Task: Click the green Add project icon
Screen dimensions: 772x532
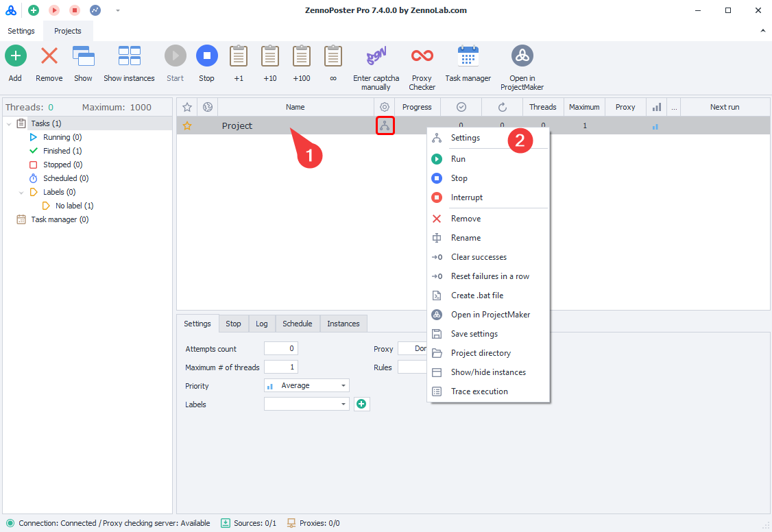Action: [x=15, y=56]
